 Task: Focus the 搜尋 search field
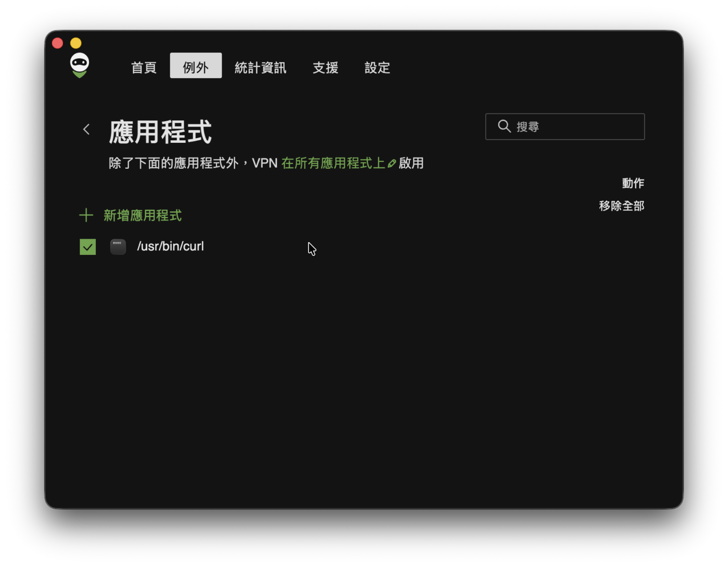point(565,127)
